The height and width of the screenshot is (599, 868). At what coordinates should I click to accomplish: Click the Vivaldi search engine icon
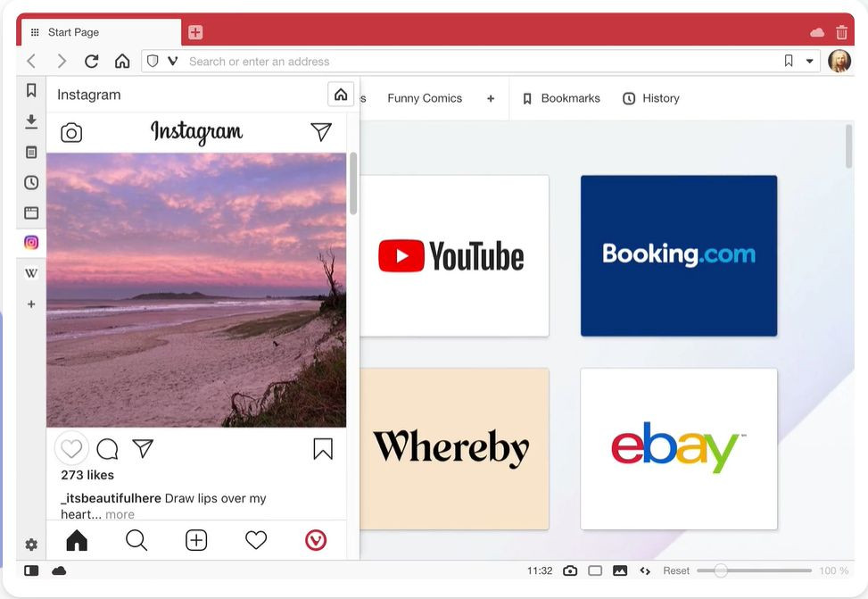pyautogui.click(x=173, y=61)
